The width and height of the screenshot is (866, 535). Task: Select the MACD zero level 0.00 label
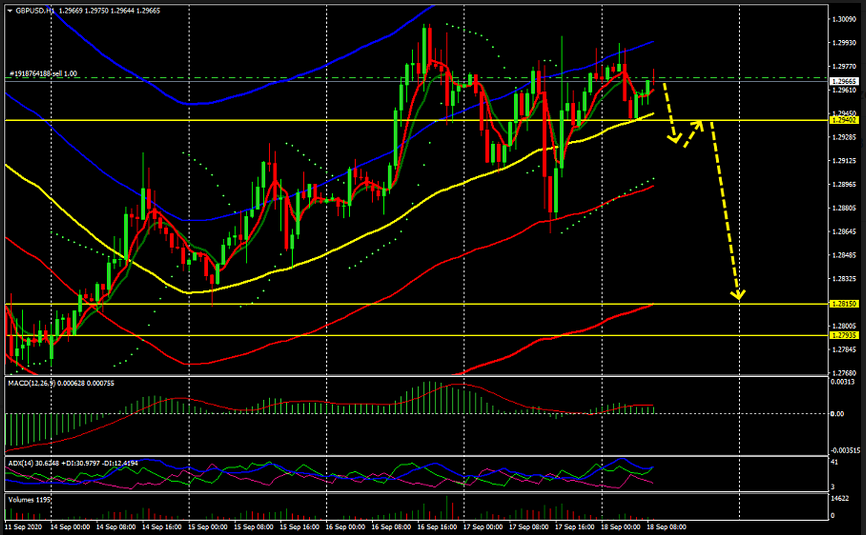[x=838, y=413]
